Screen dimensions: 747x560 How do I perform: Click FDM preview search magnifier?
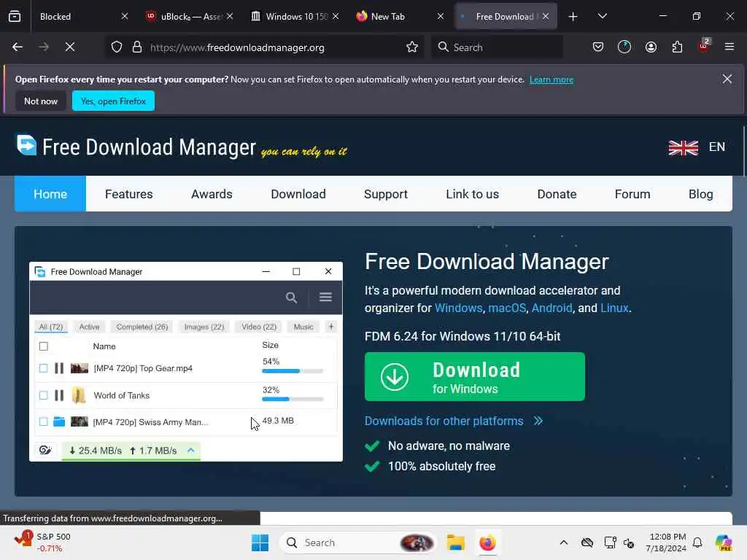click(291, 297)
